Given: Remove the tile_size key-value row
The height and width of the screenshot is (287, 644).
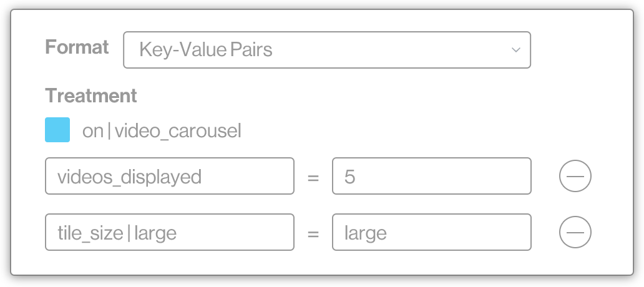Looking at the screenshot, I should (x=575, y=233).
